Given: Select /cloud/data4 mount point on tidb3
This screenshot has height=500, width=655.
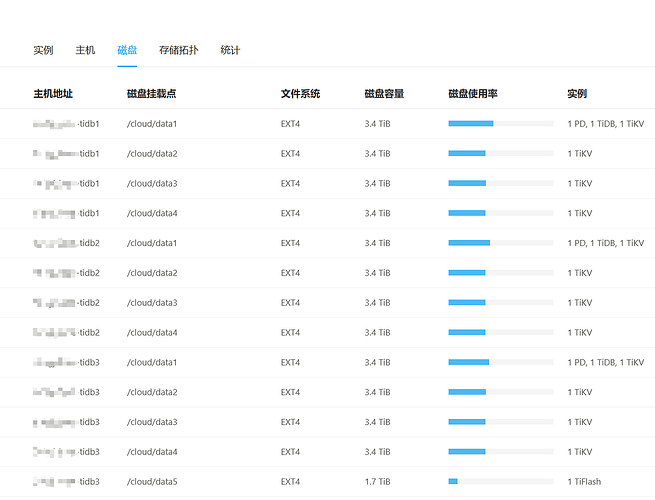Looking at the screenshot, I should (x=152, y=452).
